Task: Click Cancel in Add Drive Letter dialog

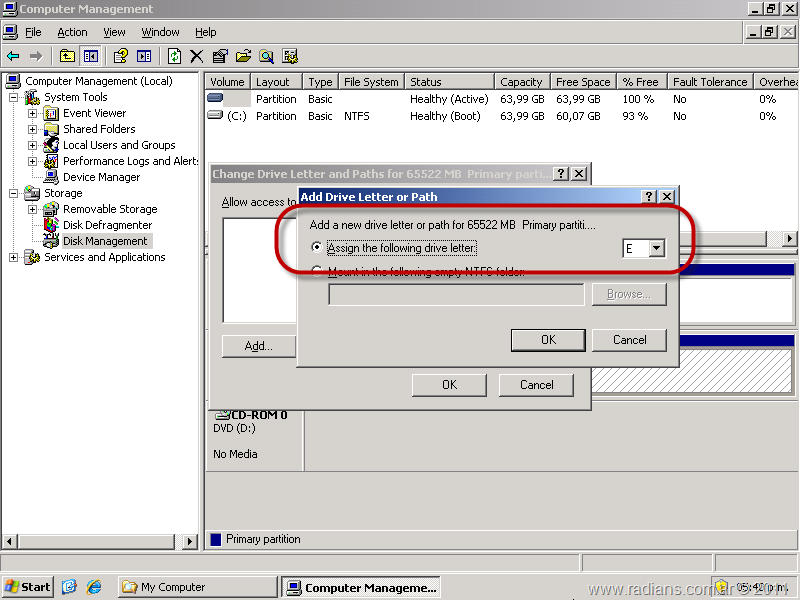Action: click(x=629, y=340)
